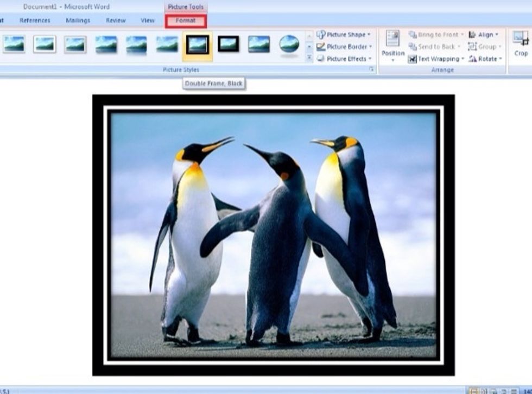The image size is (532, 394).
Task: Click the Text Wrapping icon
Action: tap(413, 59)
